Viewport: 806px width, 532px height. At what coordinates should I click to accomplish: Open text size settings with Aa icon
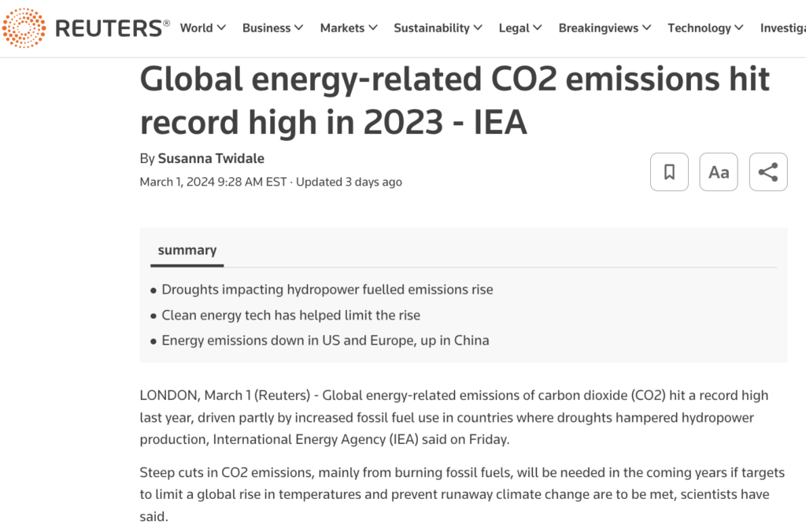[x=719, y=172]
